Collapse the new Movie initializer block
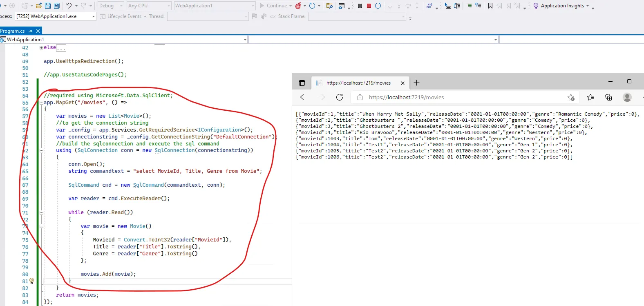644x306 pixels. (x=41, y=226)
